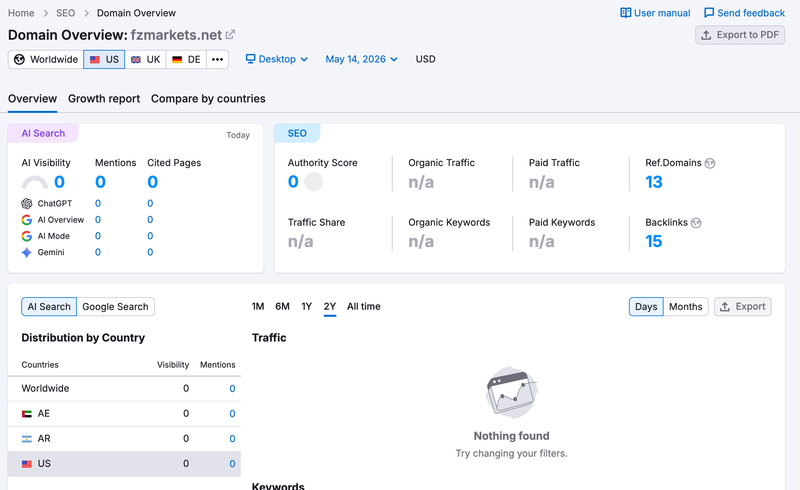This screenshot has width=800, height=490.
Task: Click the Export to PDF upload icon
Action: [x=706, y=35]
